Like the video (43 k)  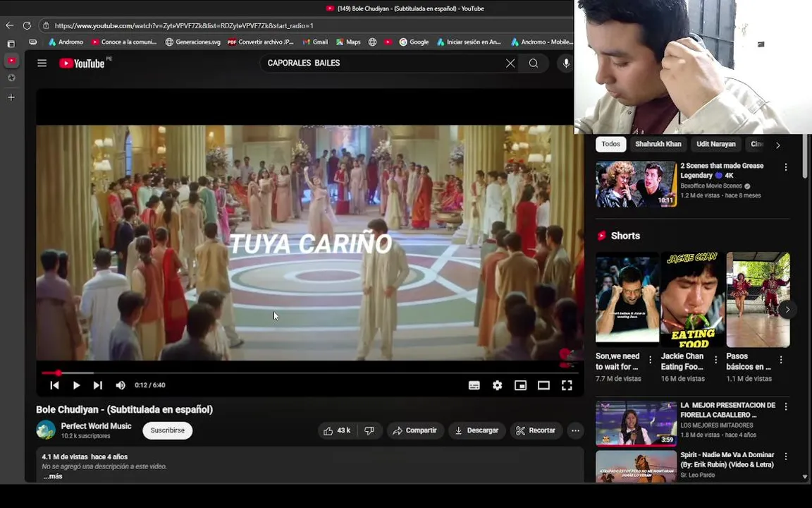(x=337, y=430)
